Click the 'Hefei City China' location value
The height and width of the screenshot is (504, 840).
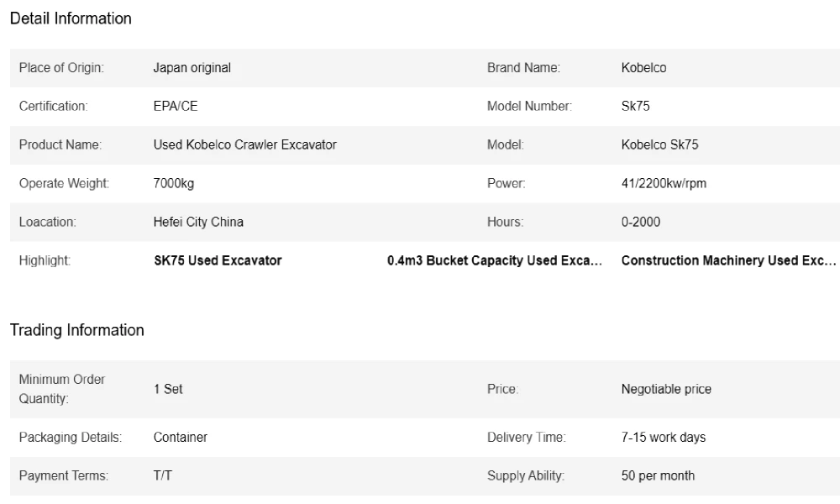pyautogui.click(x=198, y=222)
